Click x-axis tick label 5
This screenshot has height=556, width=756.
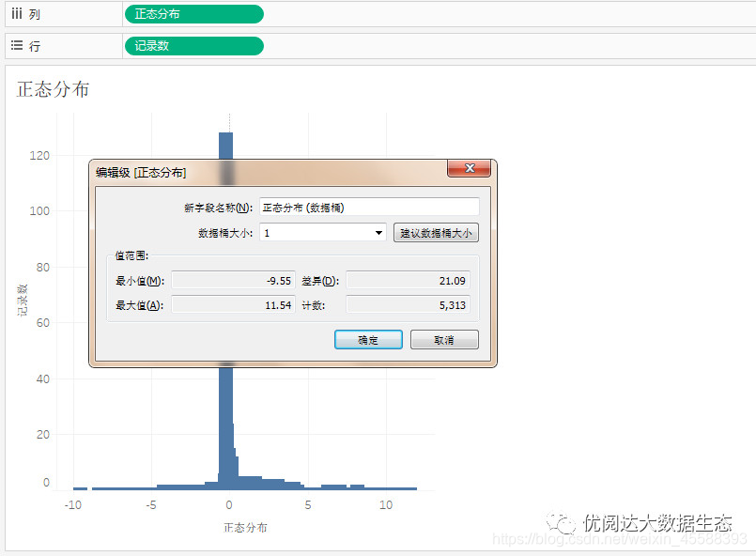point(308,505)
